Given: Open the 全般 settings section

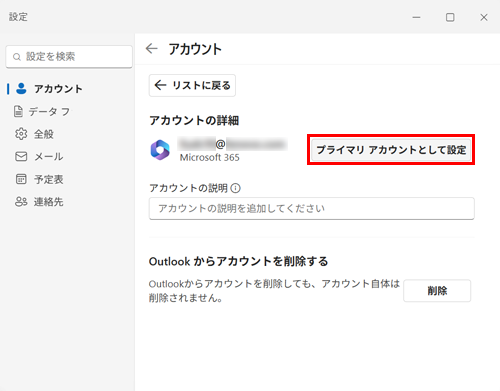Looking at the screenshot, I should coord(44,134).
